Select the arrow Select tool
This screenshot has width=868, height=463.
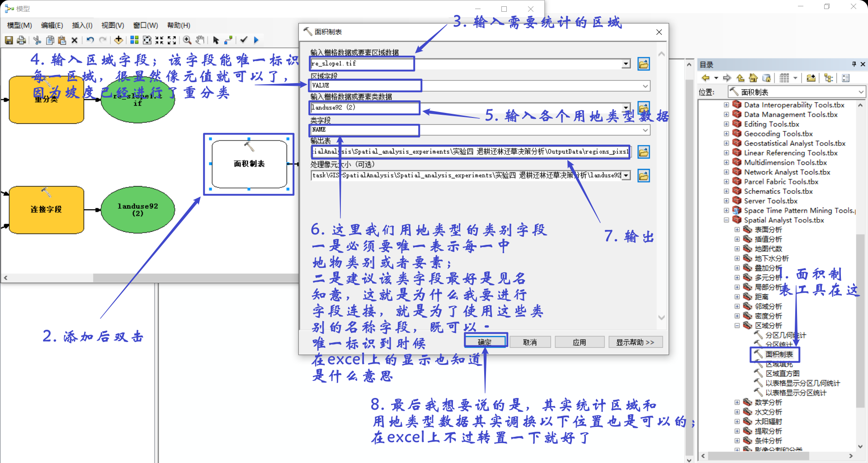[x=216, y=40]
